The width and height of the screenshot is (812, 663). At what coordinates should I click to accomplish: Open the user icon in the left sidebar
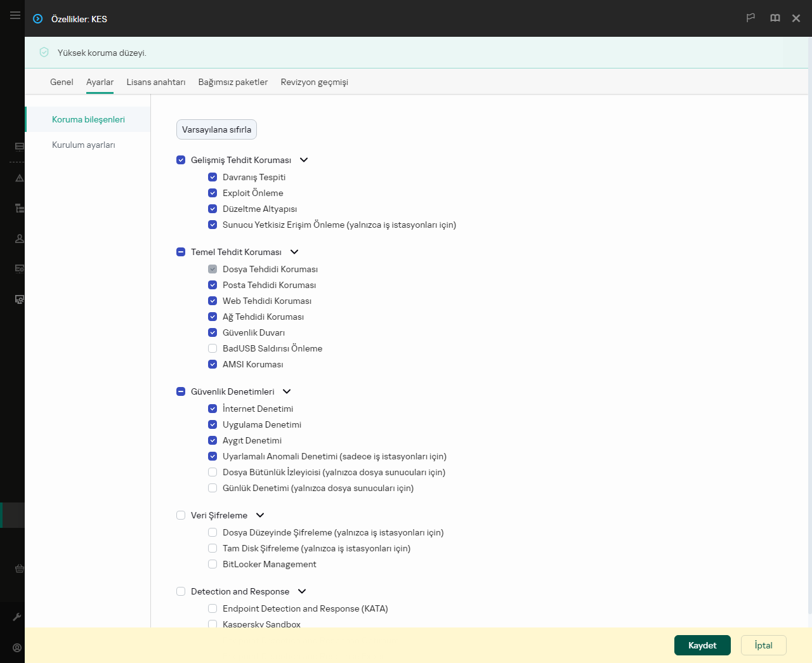click(20, 239)
